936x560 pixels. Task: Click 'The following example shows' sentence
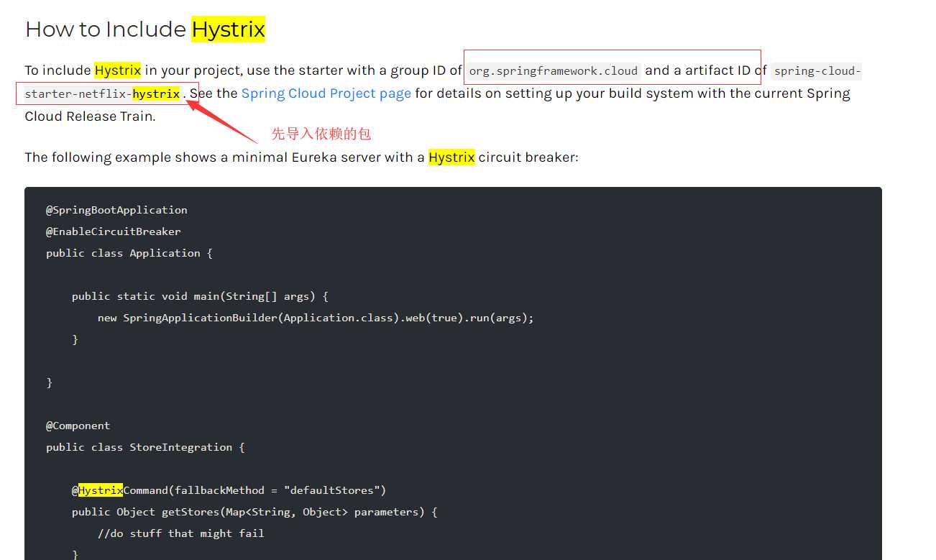click(x=301, y=157)
